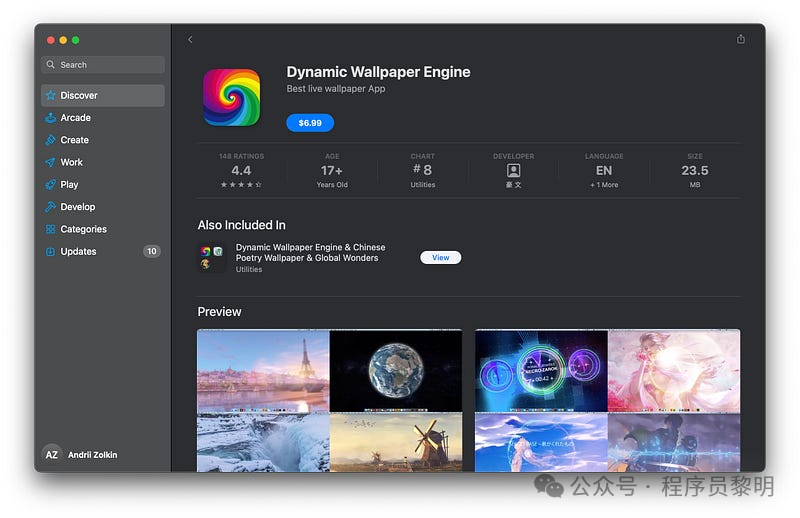The width and height of the screenshot is (800, 518).
Task: Click the app title Dynamic Wallpaper Engine
Action: pos(378,72)
